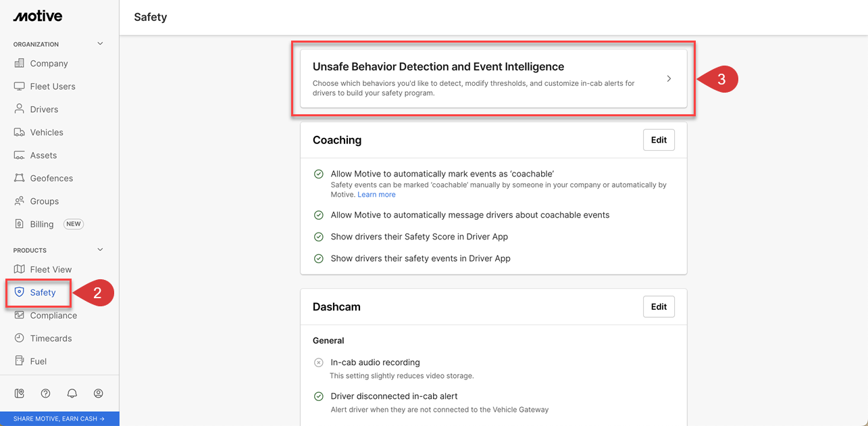Click the Compliance icon in sidebar

pyautogui.click(x=20, y=315)
